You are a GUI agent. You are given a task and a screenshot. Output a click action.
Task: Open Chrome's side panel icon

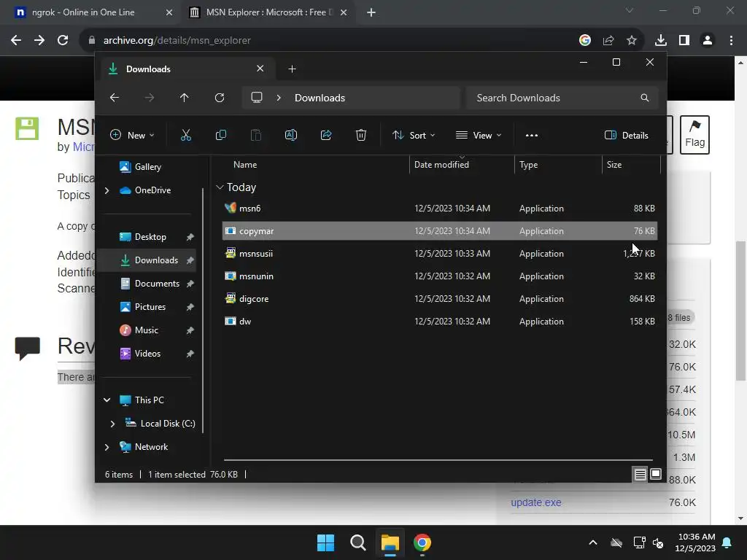[684, 41]
